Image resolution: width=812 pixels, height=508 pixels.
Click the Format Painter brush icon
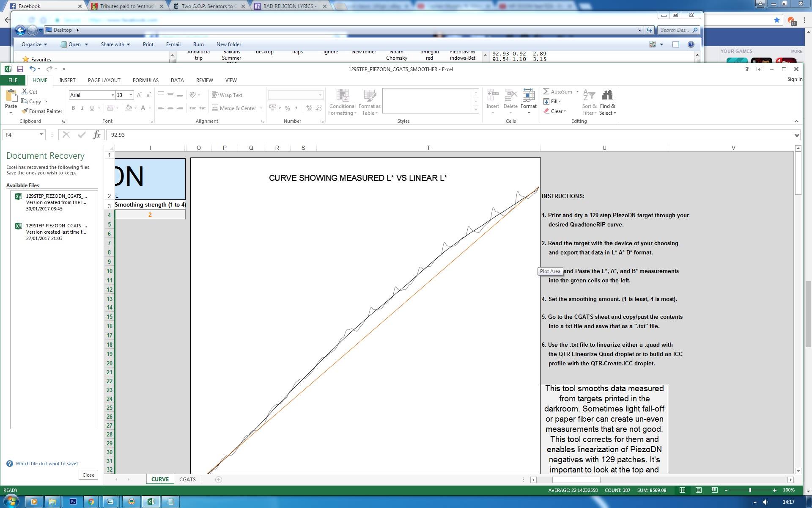[25, 111]
